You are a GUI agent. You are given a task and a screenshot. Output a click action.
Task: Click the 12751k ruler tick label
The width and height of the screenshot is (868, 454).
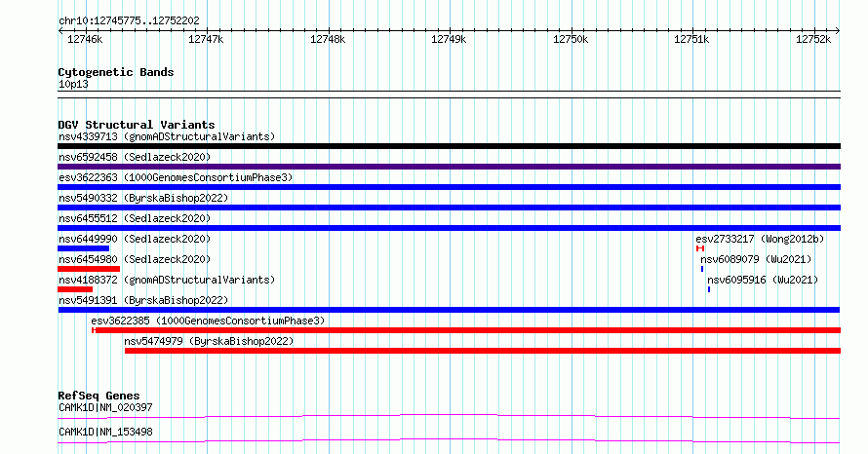(x=692, y=39)
